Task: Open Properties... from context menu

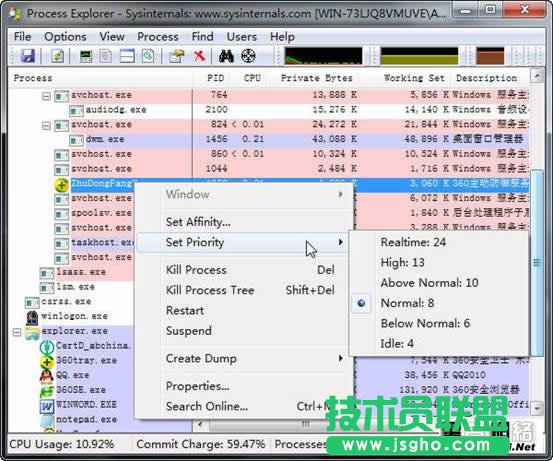Action: (x=244, y=386)
